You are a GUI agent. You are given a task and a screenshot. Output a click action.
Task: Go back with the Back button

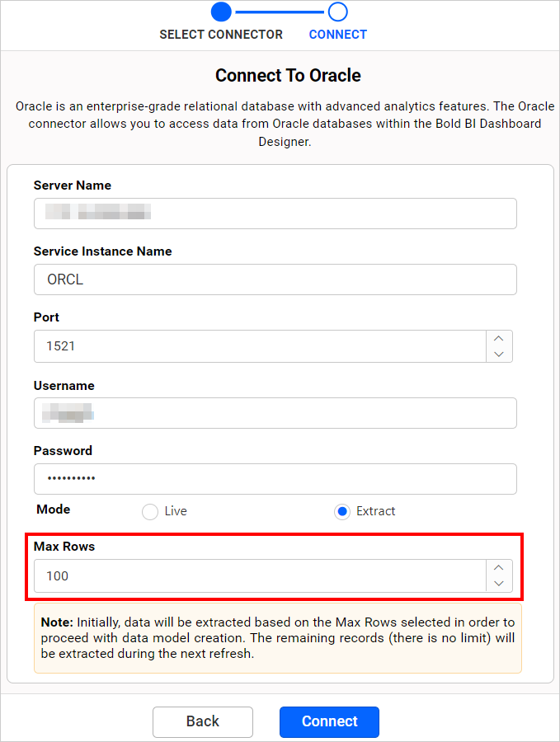[203, 721]
